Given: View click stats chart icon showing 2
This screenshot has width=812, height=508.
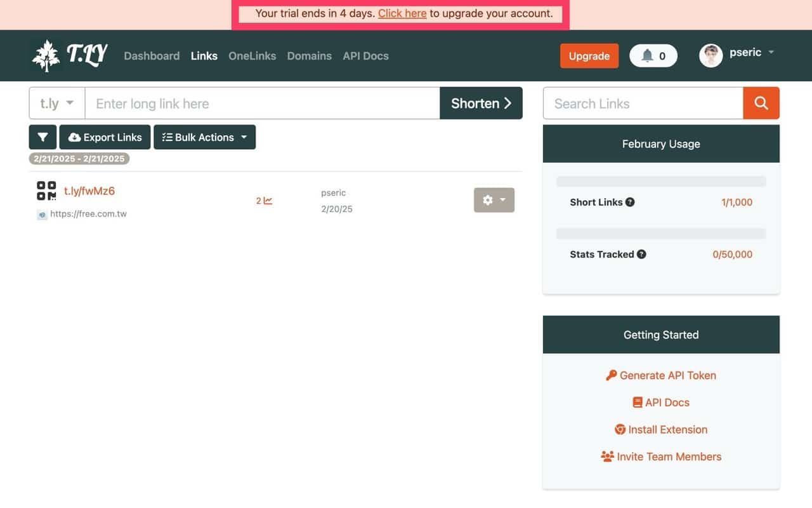Looking at the screenshot, I should pos(264,201).
